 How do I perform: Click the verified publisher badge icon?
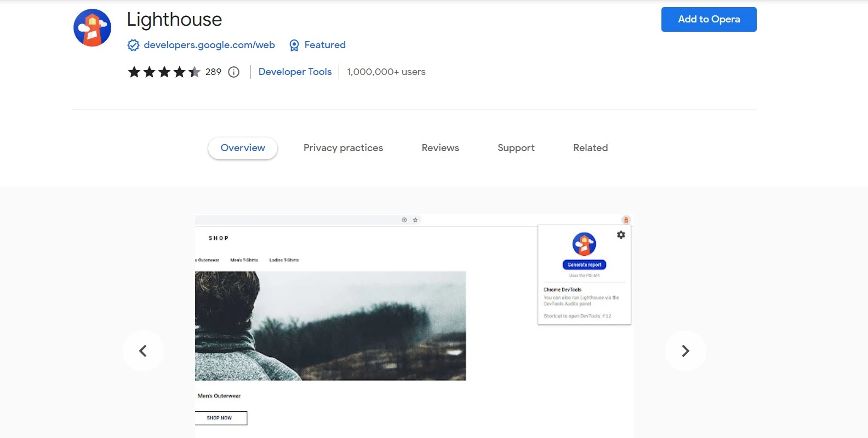pyautogui.click(x=133, y=45)
